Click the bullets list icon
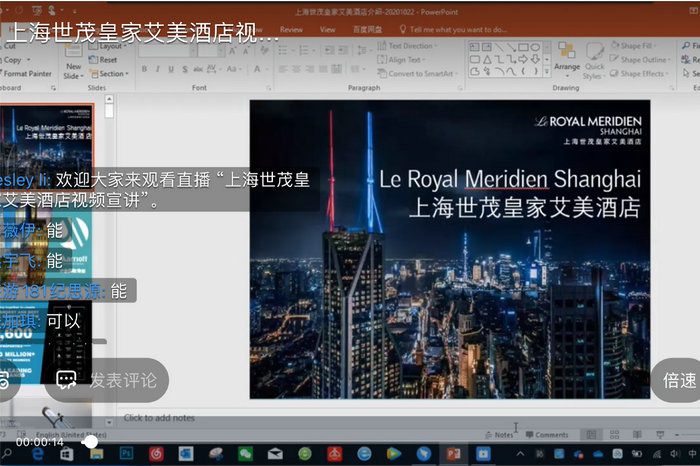This screenshot has height=466, width=700. click(x=283, y=50)
